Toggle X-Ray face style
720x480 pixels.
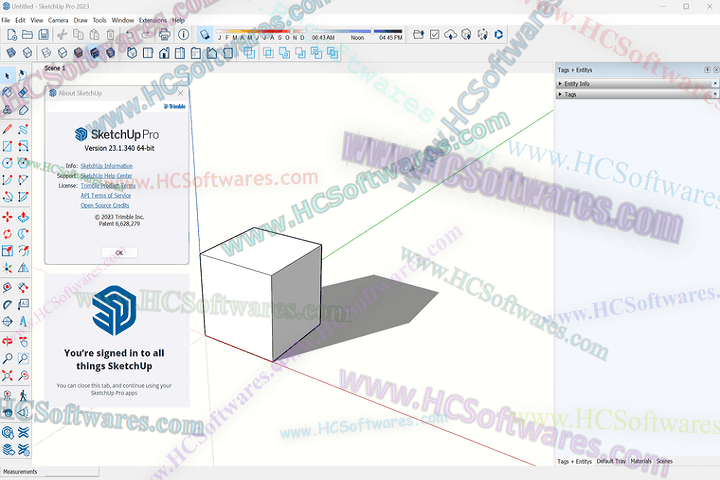point(11,53)
